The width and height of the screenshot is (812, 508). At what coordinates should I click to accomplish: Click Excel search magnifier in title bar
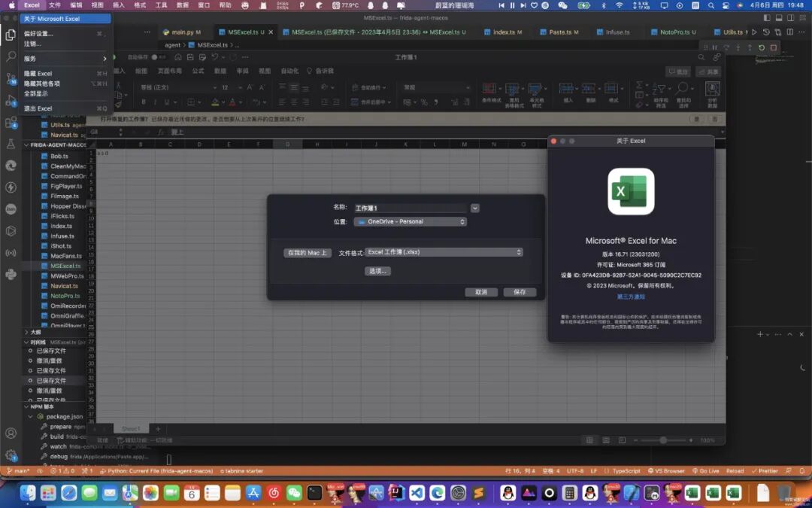[701, 57]
